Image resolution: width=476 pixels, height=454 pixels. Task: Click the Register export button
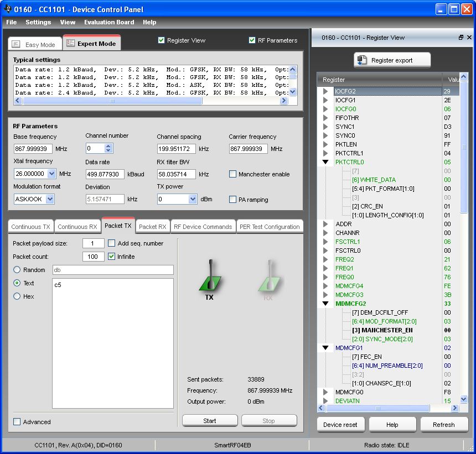[x=392, y=60]
